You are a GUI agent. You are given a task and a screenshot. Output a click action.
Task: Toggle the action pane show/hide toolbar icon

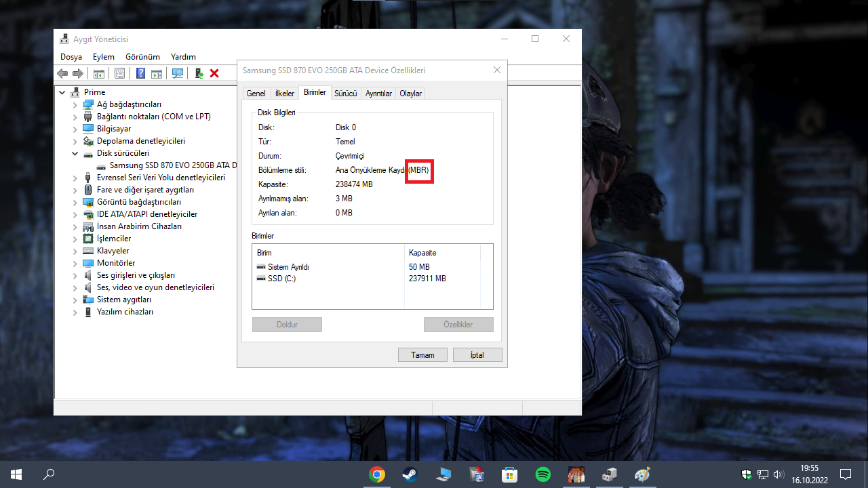[157, 73]
